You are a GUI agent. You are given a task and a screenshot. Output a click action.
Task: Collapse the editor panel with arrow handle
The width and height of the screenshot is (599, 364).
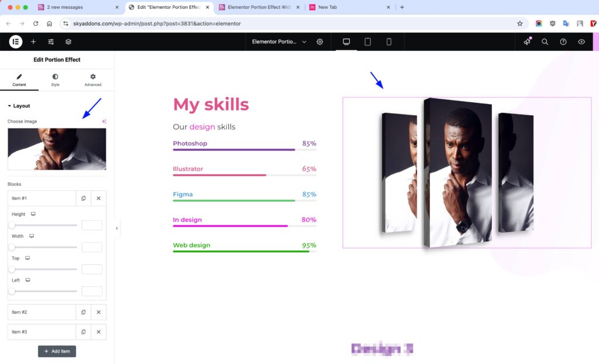(117, 228)
